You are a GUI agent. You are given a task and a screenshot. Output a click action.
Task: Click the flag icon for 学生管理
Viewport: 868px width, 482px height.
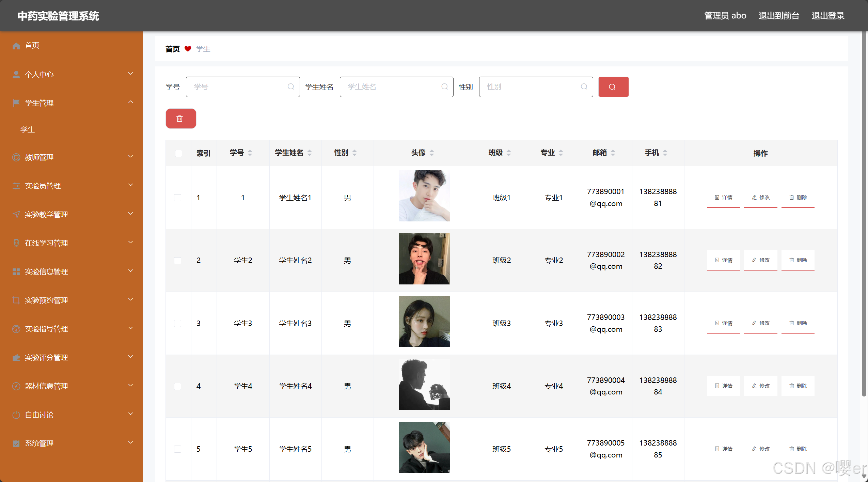tap(16, 103)
